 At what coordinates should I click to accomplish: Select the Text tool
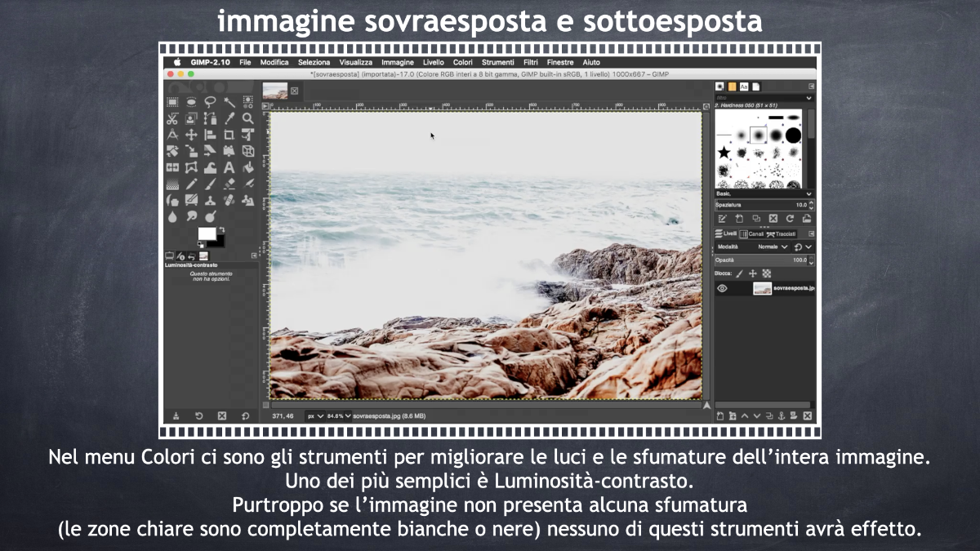tap(229, 167)
